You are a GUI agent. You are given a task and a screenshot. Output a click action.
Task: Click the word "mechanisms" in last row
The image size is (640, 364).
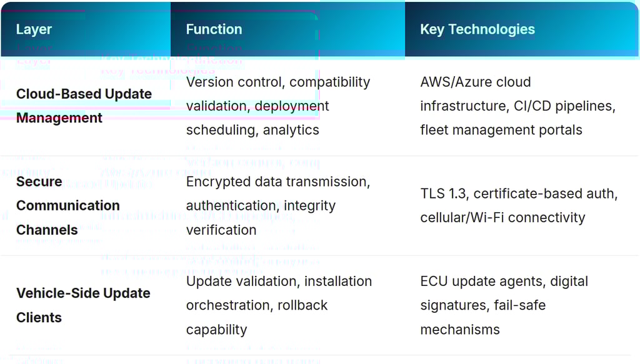click(459, 329)
